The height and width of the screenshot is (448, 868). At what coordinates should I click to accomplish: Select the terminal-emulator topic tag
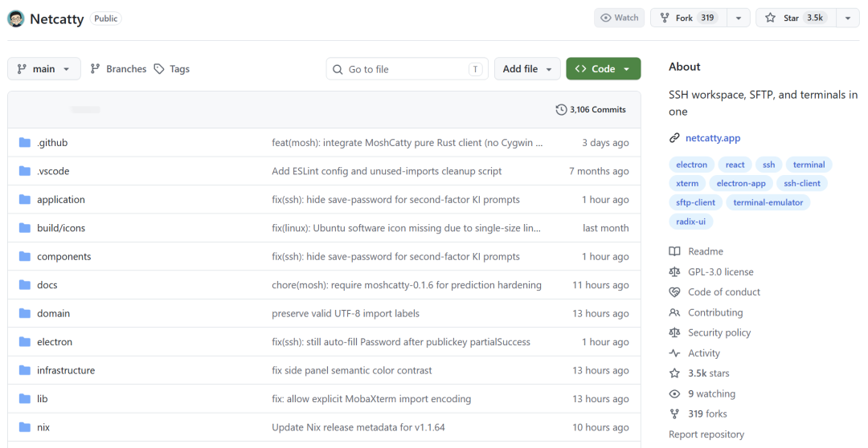[x=768, y=202]
